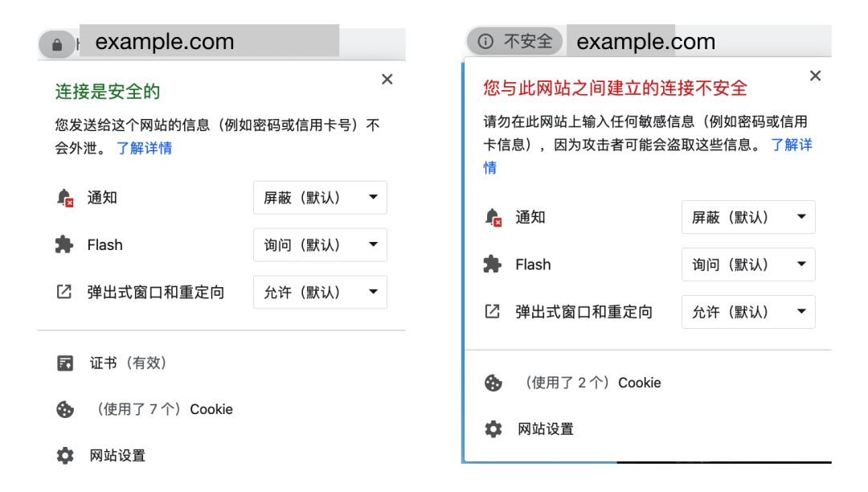Image resolution: width=868 pixels, height=492 pixels.
Task: Click the lock icon in the left address bar
Action: point(56,45)
